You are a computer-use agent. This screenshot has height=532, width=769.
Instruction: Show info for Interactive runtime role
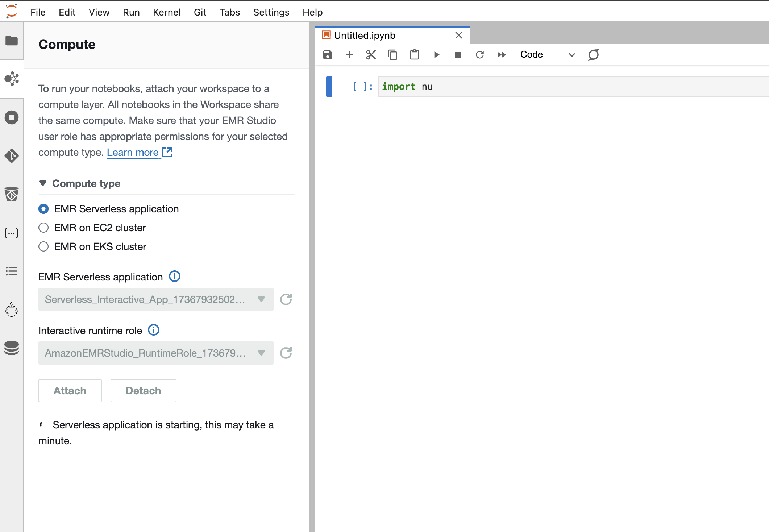pyautogui.click(x=154, y=330)
